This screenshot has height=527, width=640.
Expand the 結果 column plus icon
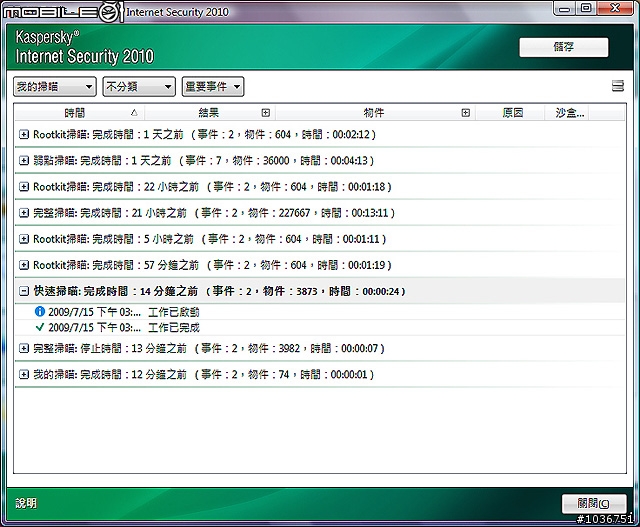point(266,113)
